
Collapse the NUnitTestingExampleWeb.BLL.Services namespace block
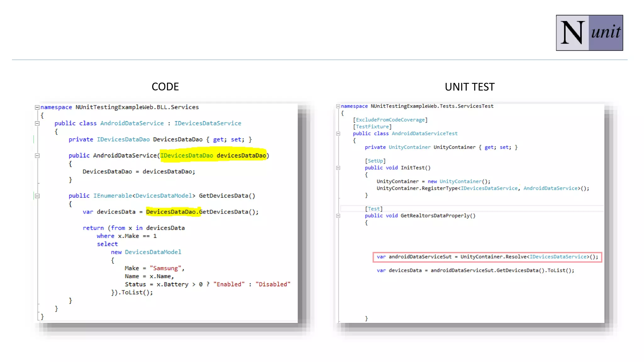pyautogui.click(x=37, y=107)
